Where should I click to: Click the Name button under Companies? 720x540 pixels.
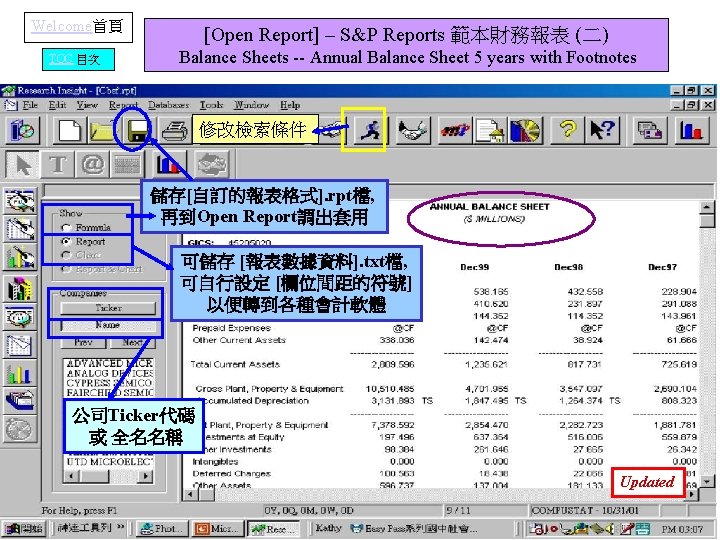coord(108,325)
